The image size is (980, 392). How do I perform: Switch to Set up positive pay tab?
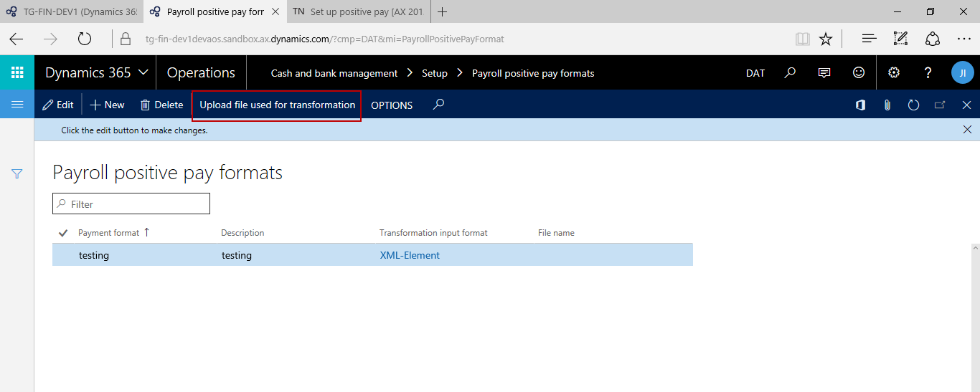pyautogui.click(x=358, y=12)
